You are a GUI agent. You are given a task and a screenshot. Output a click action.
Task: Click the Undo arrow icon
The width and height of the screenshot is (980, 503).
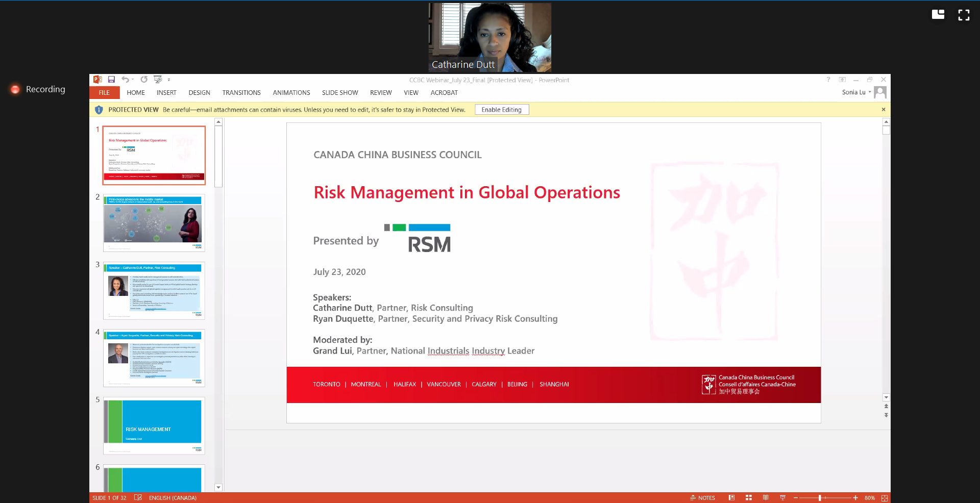pos(125,80)
